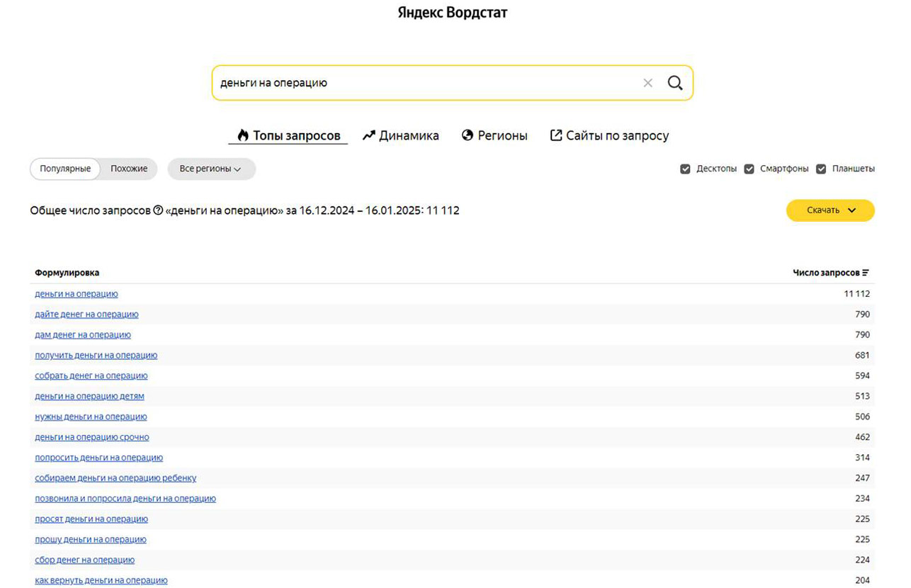
Task: Click the sort icon next to Число запросов
Action: (866, 273)
